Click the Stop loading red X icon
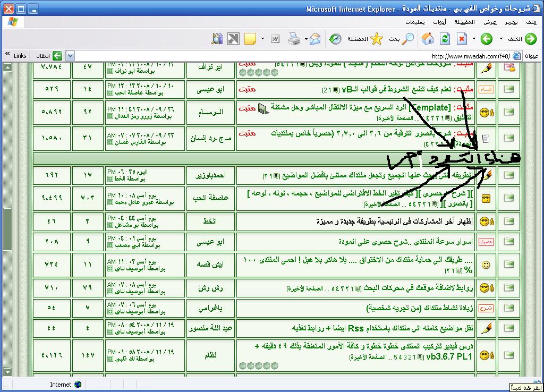This screenshot has height=392, width=544. (x=462, y=39)
